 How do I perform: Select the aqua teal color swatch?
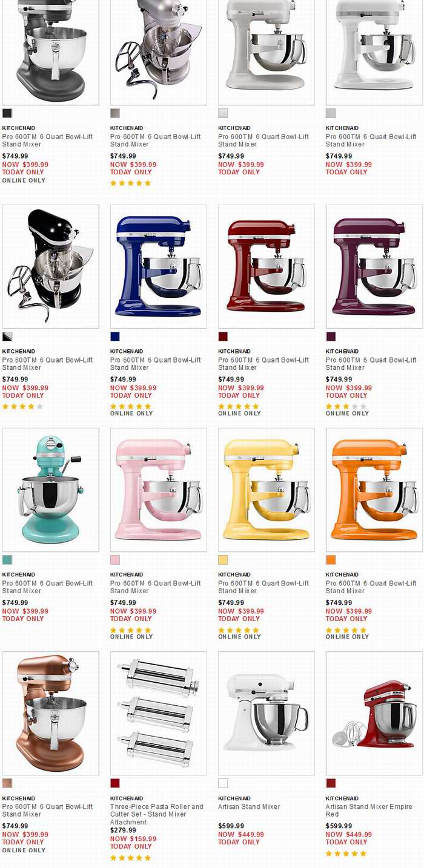coord(7,560)
